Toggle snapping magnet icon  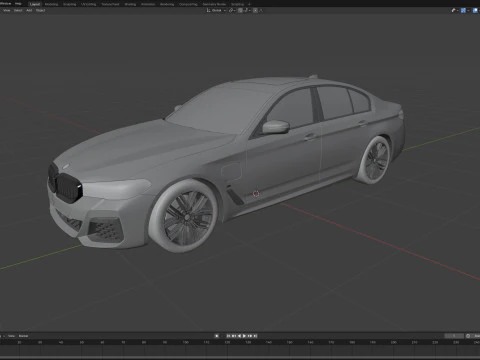click(x=240, y=10)
